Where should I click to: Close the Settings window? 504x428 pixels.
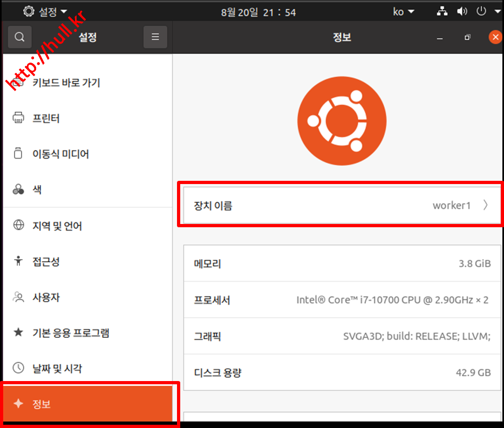coord(495,37)
